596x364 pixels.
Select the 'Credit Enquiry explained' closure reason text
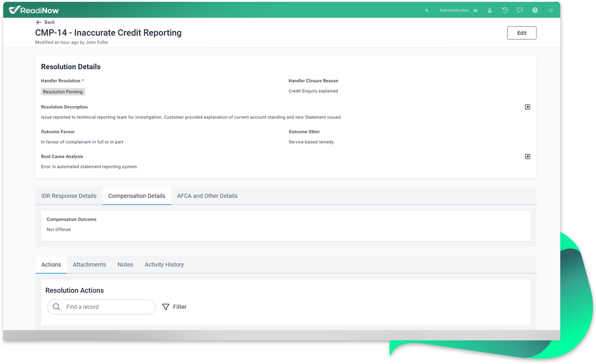coord(313,91)
